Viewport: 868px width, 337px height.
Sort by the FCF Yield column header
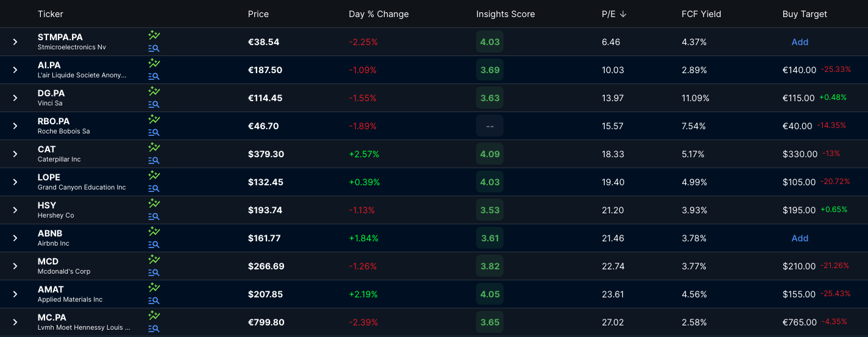coord(701,14)
